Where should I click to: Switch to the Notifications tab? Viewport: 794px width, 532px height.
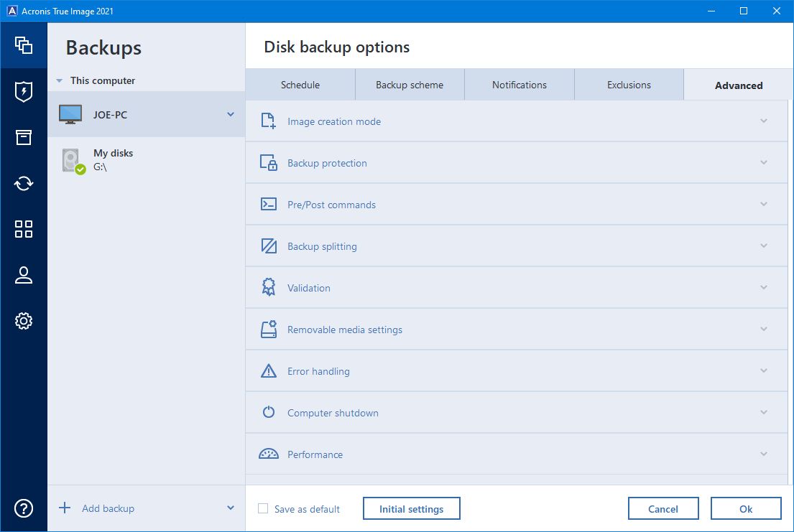(520, 85)
